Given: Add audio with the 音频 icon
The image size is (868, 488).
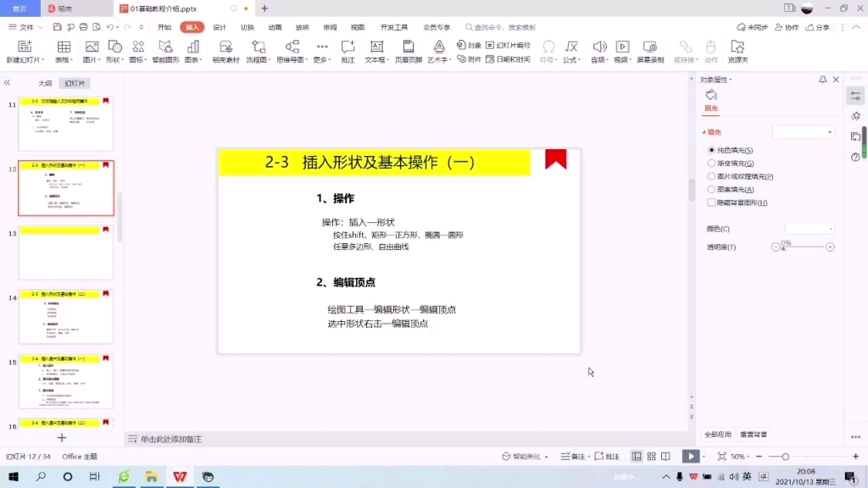Looking at the screenshot, I should tap(598, 51).
